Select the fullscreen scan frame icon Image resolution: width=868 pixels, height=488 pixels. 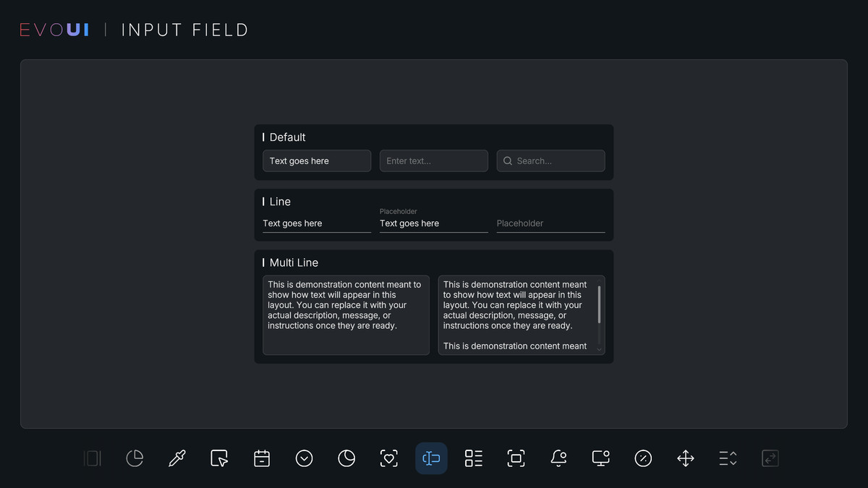(x=516, y=458)
